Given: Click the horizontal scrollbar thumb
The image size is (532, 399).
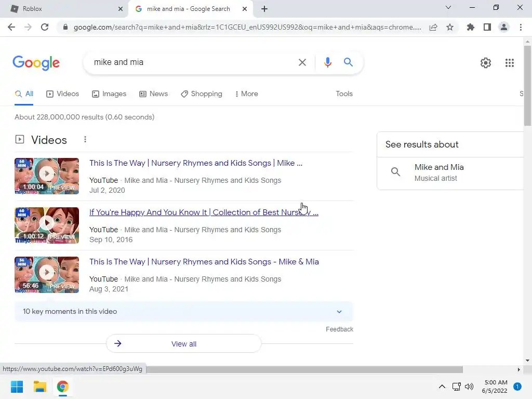Looking at the screenshot, I should pos(304,369).
